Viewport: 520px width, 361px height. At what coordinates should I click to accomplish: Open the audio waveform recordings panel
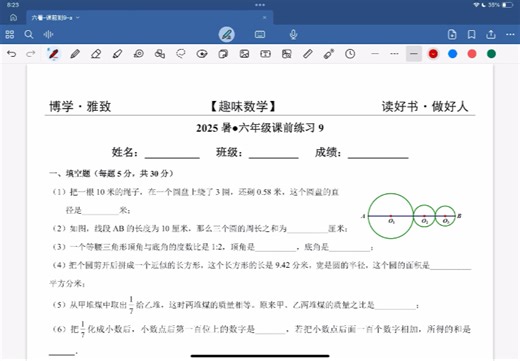tap(48, 34)
